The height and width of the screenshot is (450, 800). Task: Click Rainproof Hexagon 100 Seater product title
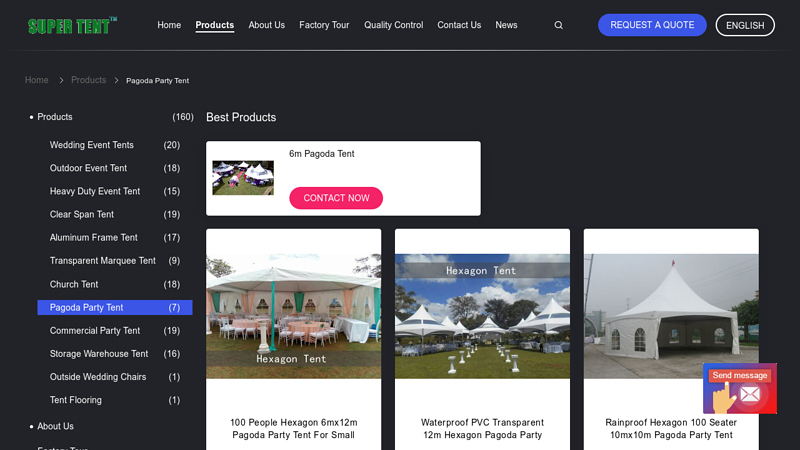(x=671, y=429)
